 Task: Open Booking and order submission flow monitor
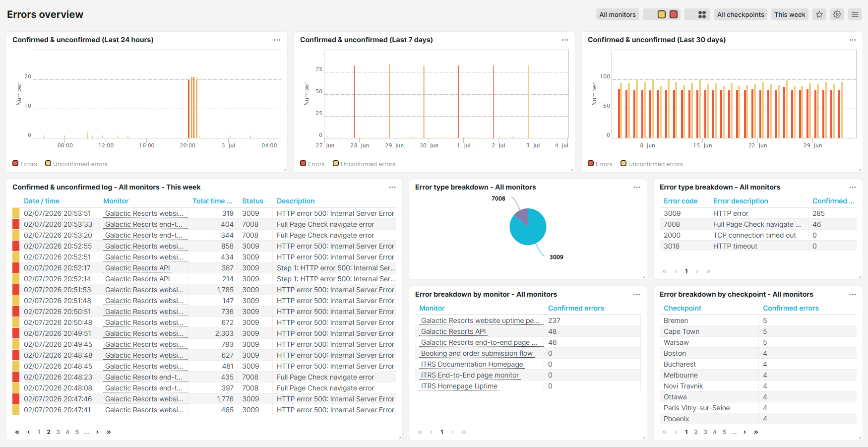click(x=477, y=353)
